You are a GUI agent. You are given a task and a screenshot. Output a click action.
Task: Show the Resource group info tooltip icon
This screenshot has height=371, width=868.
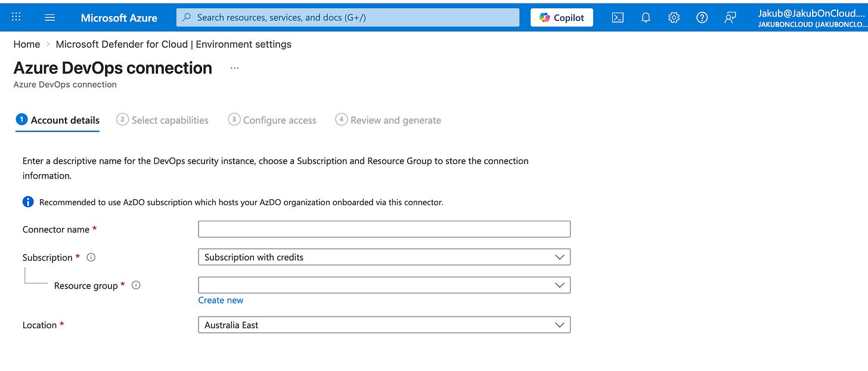coord(136,285)
